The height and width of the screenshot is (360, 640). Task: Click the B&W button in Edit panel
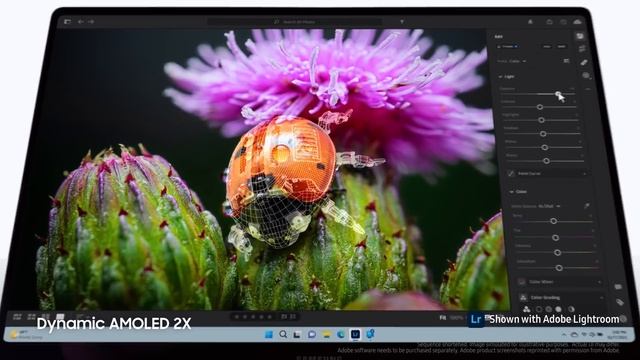(562, 47)
